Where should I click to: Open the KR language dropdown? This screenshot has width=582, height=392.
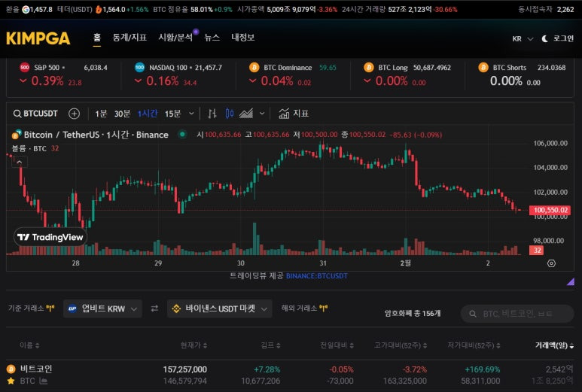[523, 38]
